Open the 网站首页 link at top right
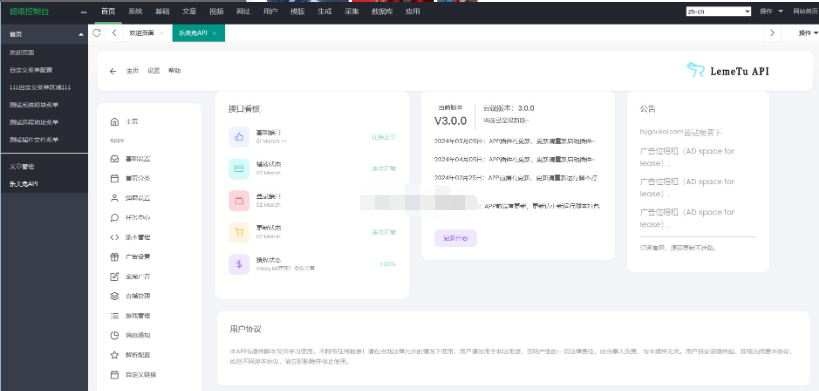Image resolution: width=819 pixels, height=391 pixels. 806,11
